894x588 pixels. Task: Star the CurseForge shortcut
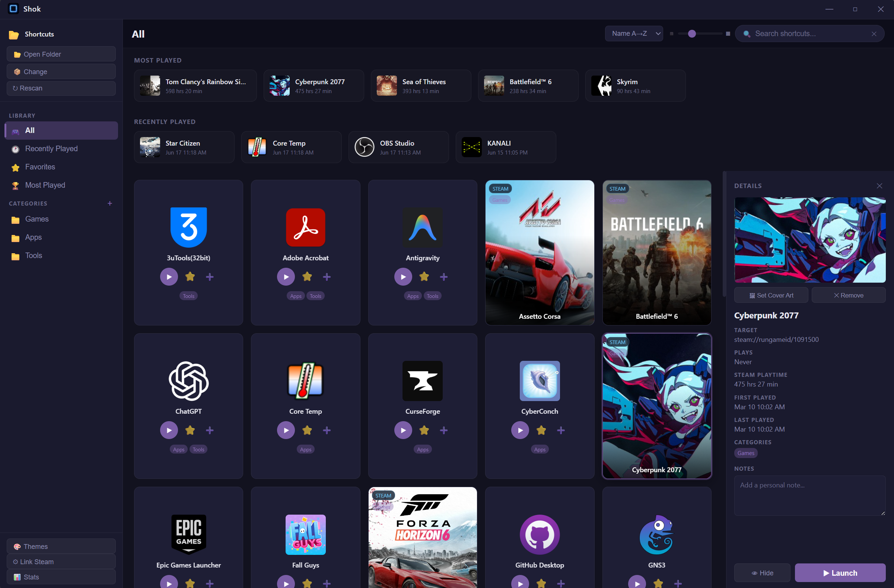(x=424, y=430)
